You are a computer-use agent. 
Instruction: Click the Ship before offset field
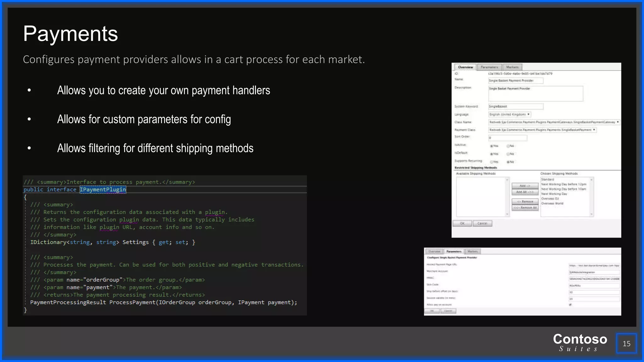tap(594, 292)
